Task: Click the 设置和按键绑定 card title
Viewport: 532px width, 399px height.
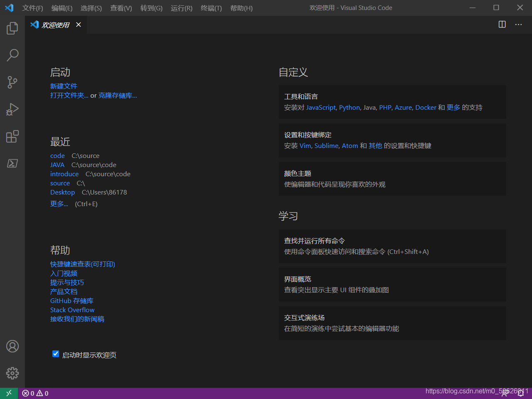Action: click(308, 135)
